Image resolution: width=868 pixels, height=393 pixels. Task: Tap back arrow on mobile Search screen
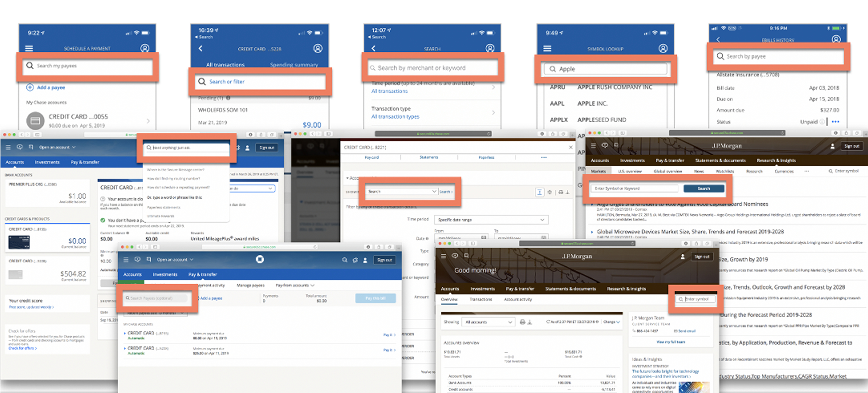[373, 49]
